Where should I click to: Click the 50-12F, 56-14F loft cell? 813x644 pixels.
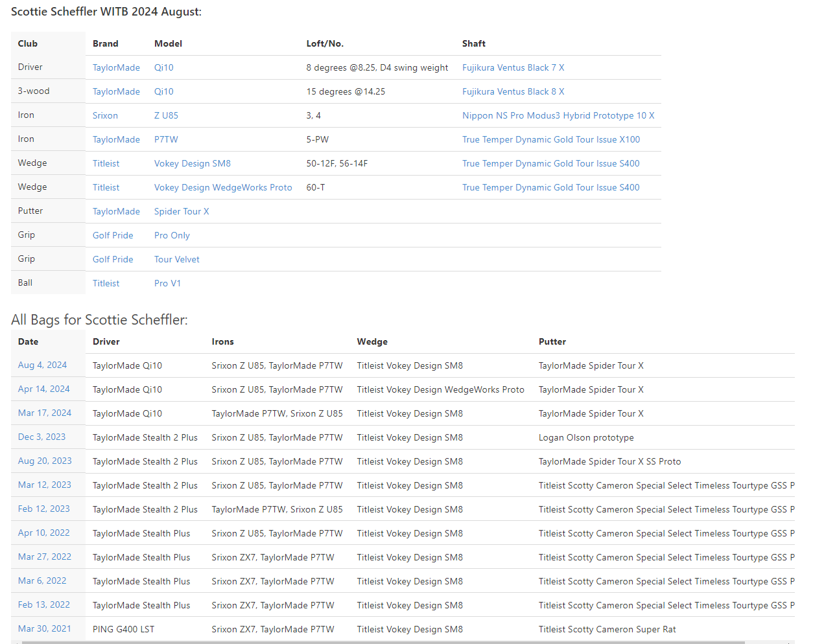point(337,163)
